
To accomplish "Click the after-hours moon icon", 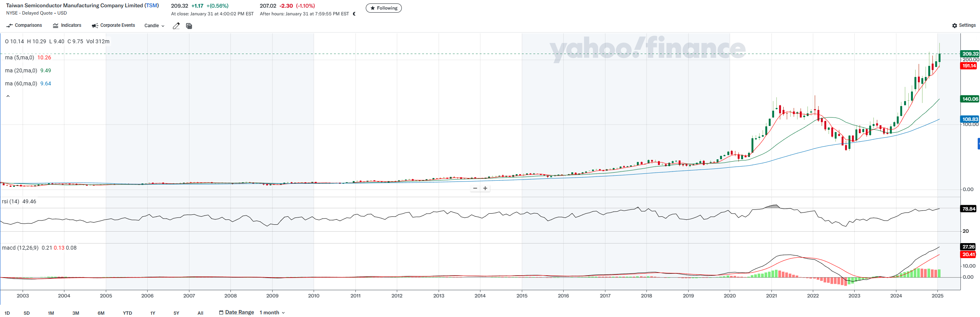I will pyautogui.click(x=354, y=14).
